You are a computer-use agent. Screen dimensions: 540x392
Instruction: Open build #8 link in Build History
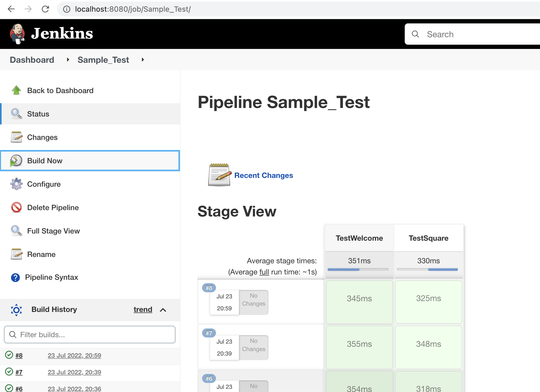[19, 356]
